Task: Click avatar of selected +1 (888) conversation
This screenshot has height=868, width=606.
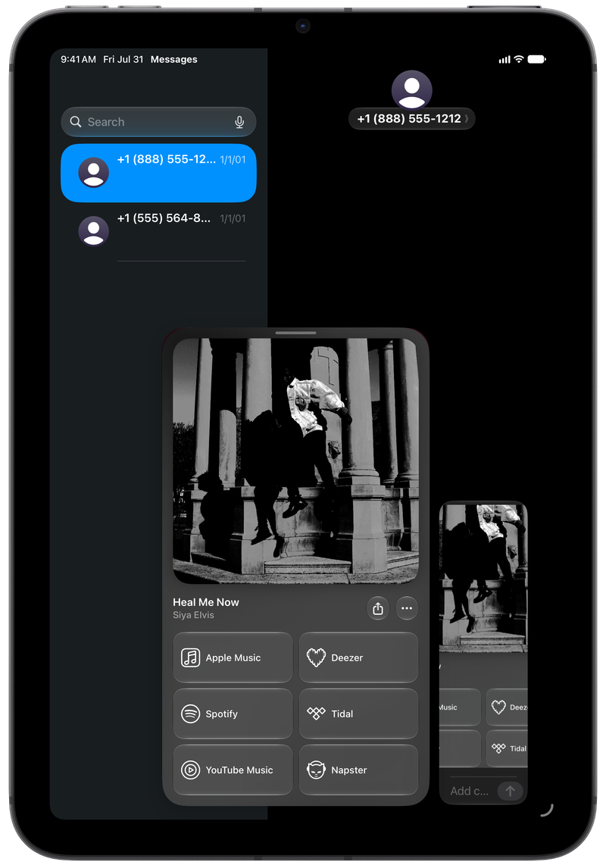Action: tap(93, 173)
